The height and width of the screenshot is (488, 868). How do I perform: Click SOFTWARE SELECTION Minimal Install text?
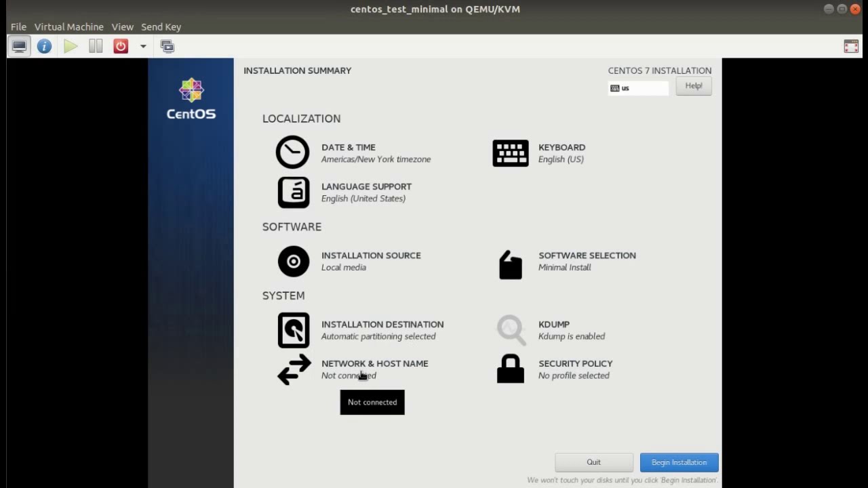(x=587, y=261)
